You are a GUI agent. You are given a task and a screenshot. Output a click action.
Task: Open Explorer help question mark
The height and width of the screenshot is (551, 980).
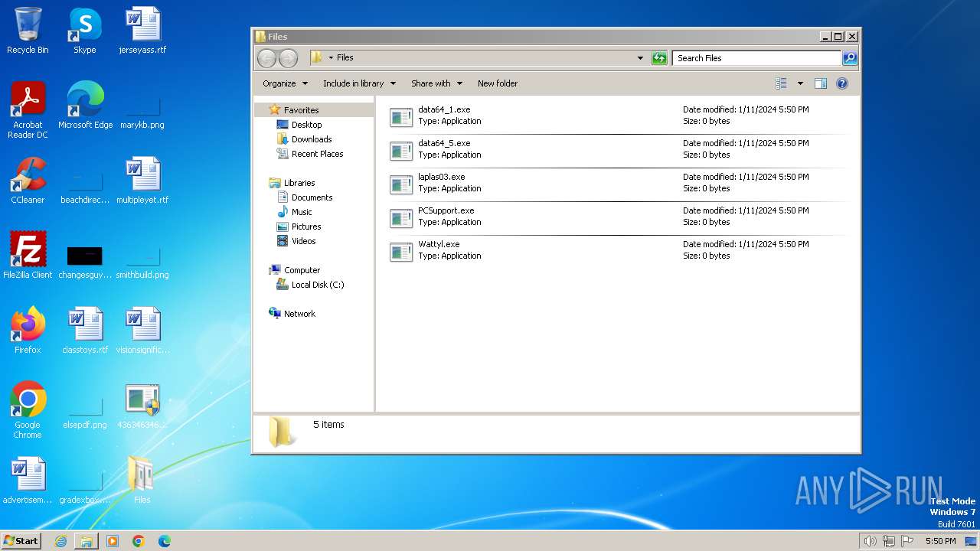(x=842, y=83)
